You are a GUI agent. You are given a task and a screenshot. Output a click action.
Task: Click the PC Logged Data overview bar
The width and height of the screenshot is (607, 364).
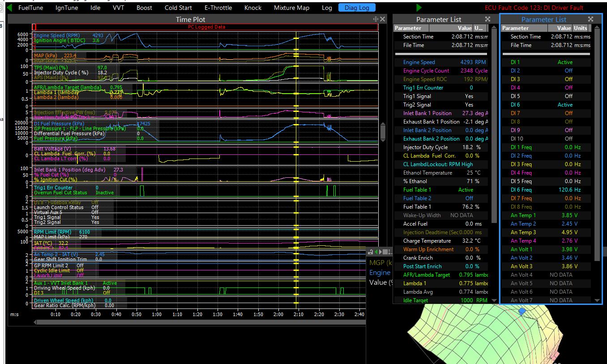[x=206, y=27]
